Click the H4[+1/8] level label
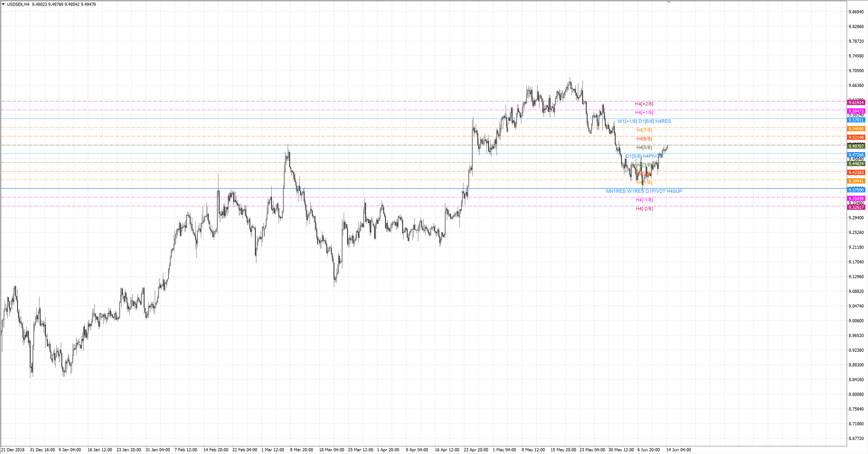Image resolution: width=868 pixels, height=454 pixels. coord(644,113)
